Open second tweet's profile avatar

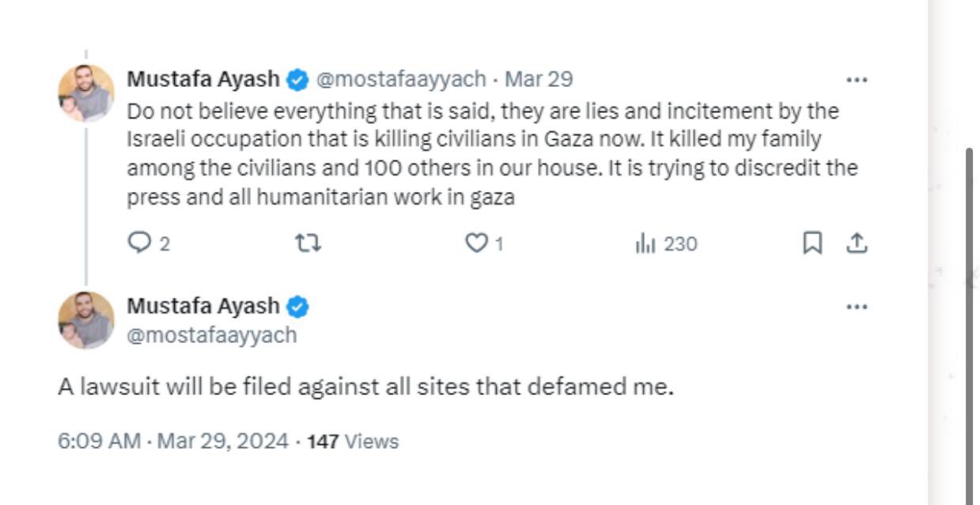[x=86, y=320]
